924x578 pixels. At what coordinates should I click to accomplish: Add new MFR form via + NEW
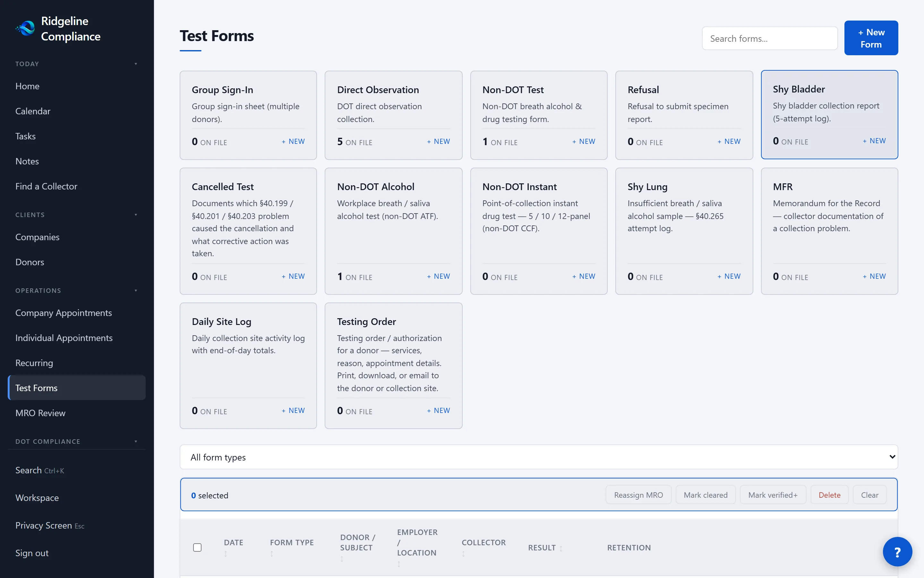point(874,276)
